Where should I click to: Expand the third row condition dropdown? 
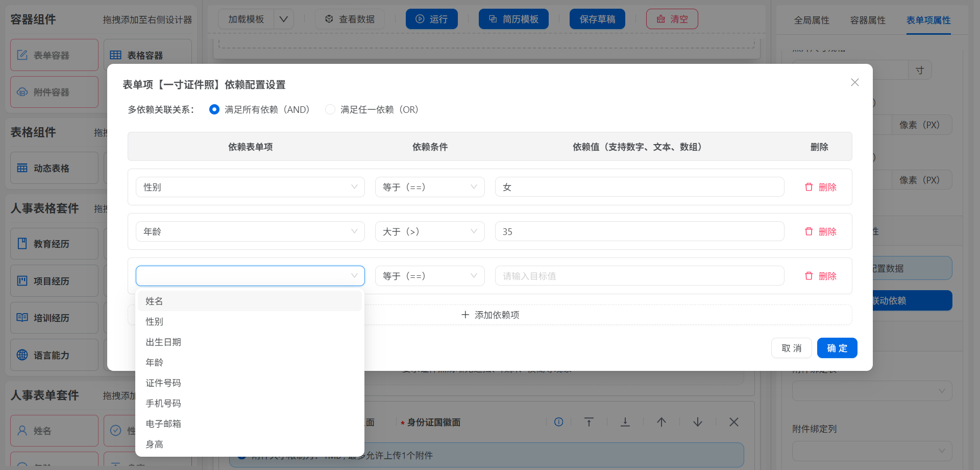coord(429,276)
